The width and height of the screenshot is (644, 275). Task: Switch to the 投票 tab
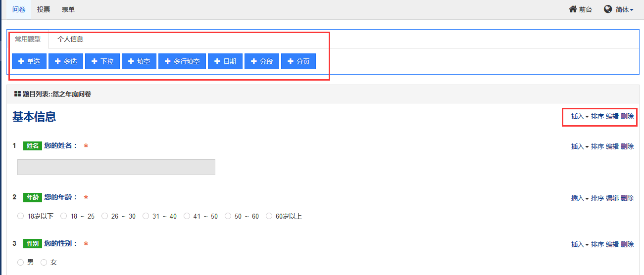[x=44, y=9]
